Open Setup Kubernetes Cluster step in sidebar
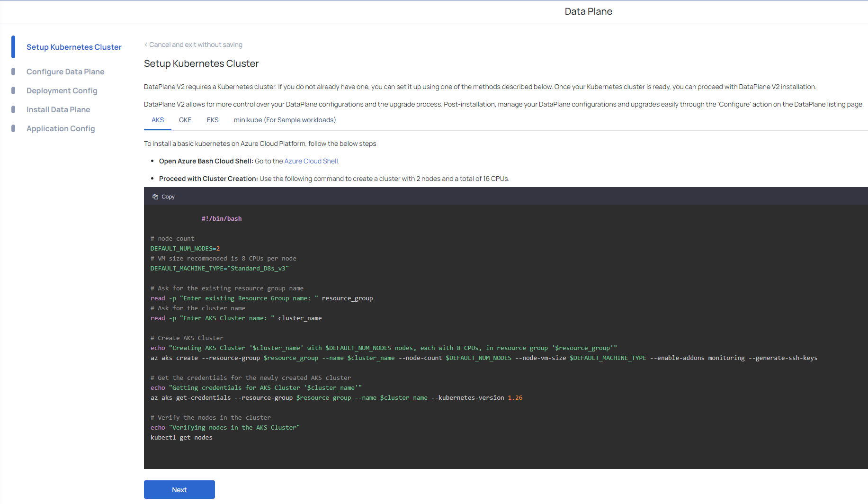The width and height of the screenshot is (868, 504). tap(74, 47)
